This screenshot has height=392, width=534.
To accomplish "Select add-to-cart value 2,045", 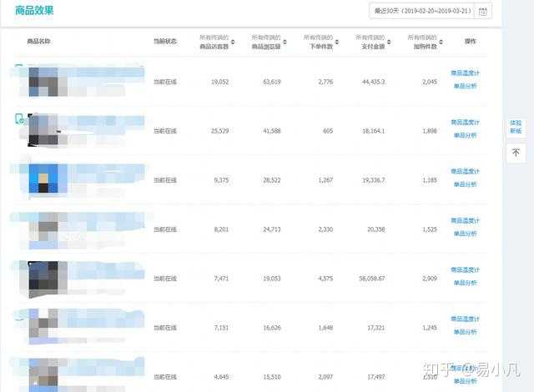I will click(430, 82).
